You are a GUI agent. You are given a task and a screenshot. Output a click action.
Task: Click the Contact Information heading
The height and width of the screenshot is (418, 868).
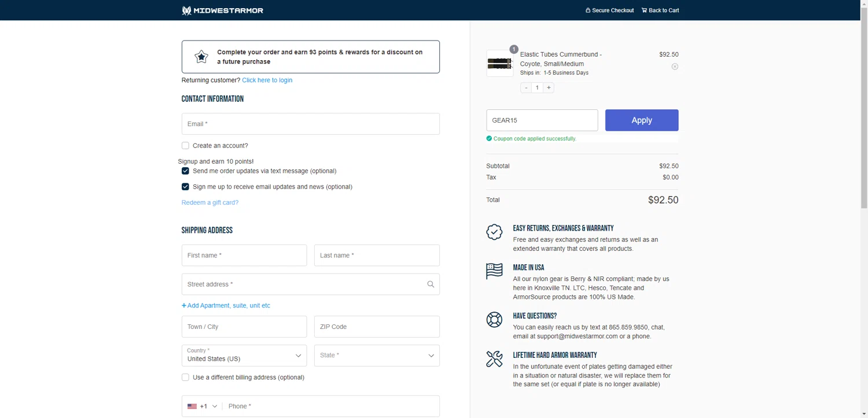(x=212, y=99)
